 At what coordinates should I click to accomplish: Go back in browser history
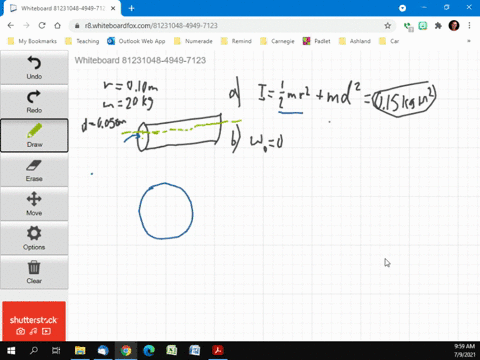11,26
